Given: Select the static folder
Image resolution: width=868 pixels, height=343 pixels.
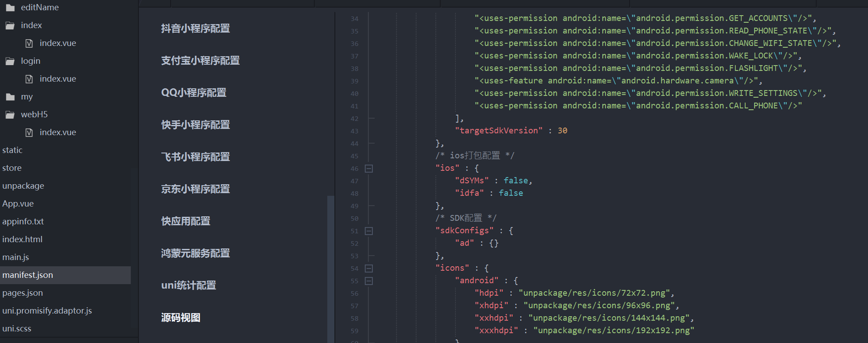Looking at the screenshot, I should click(12, 150).
